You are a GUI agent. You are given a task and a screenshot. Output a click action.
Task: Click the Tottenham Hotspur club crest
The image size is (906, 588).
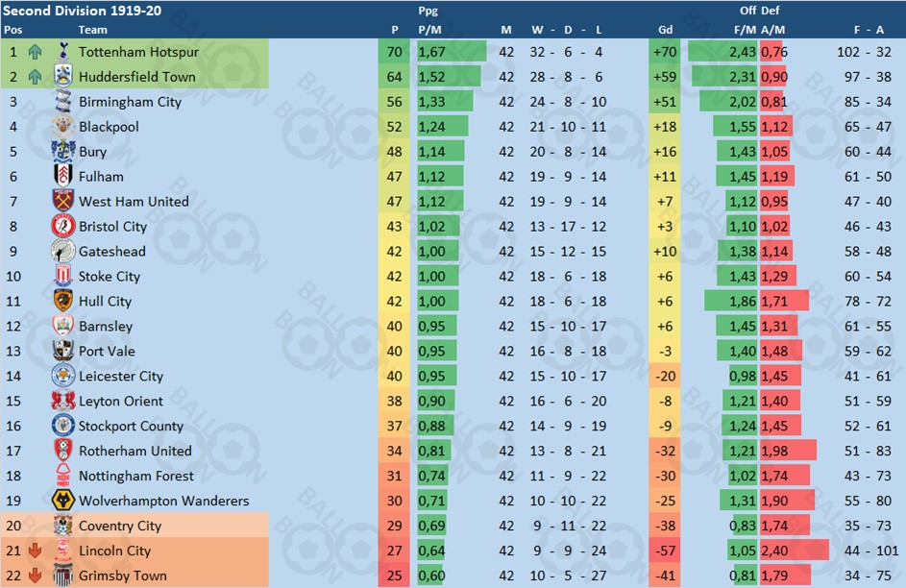tap(63, 52)
